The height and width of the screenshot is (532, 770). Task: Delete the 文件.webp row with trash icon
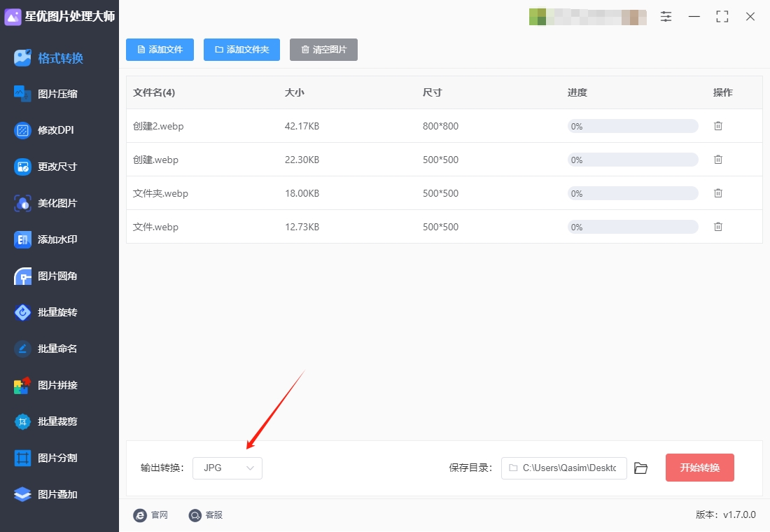pos(718,227)
